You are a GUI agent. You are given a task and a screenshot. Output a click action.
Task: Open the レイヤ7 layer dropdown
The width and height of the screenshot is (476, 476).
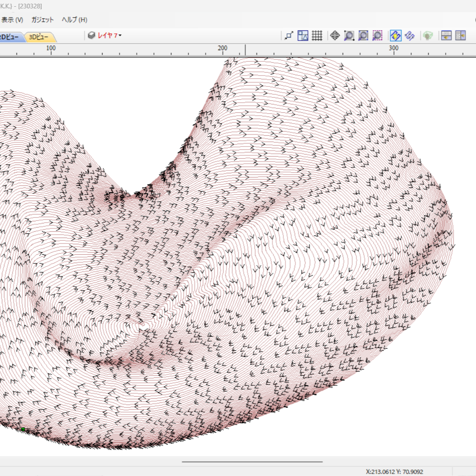(x=109, y=35)
